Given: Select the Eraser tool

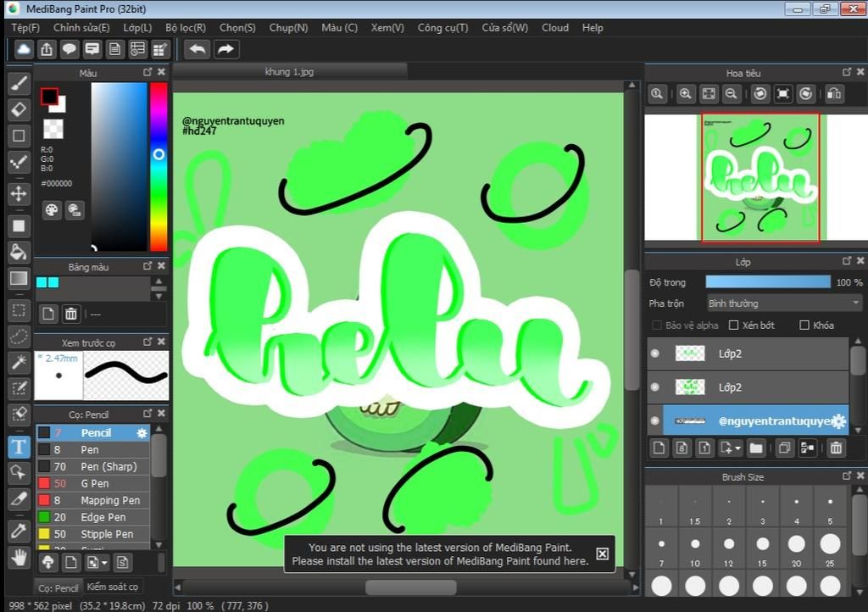Looking at the screenshot, I should click(x=19, y=109).
